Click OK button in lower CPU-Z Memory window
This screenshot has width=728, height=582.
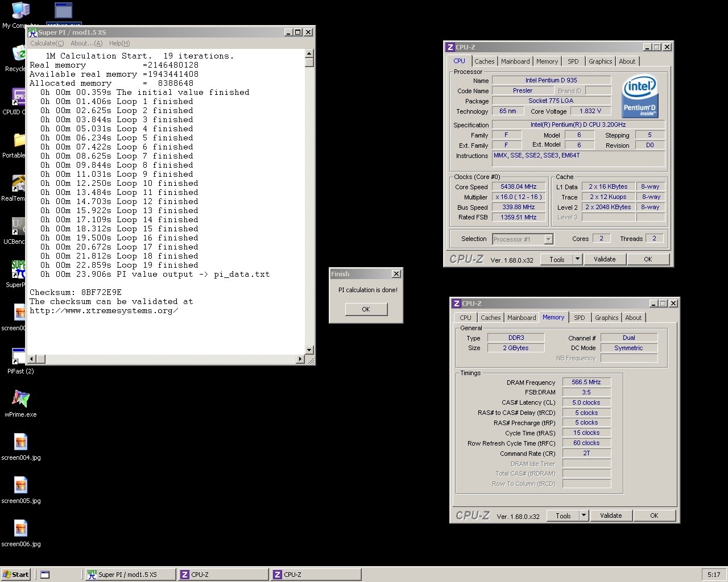pos(654,516)
